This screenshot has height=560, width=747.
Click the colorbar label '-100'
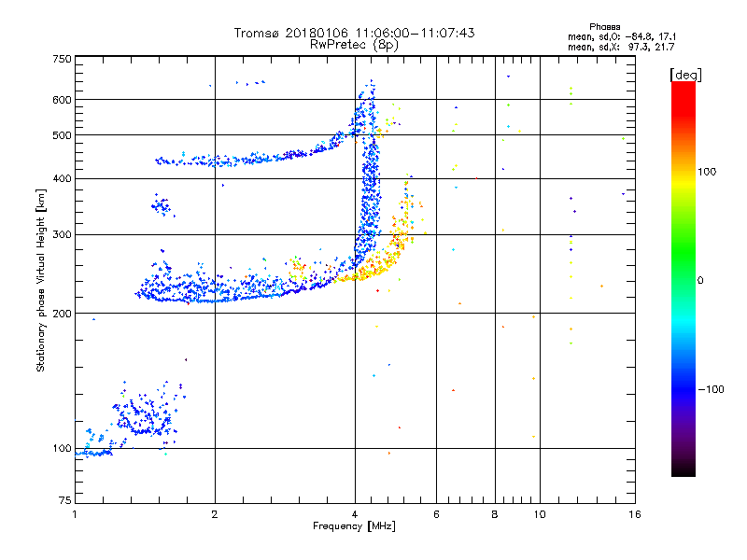click(x=712, y=389)
